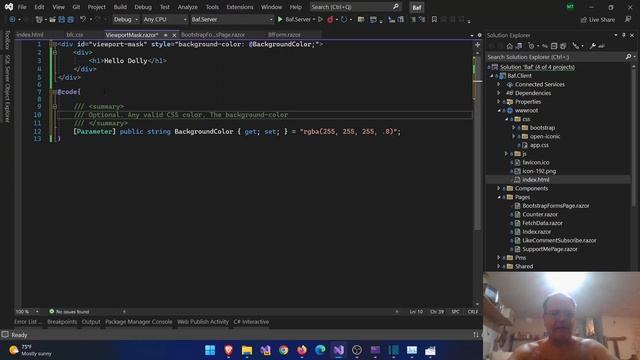Viewport: 640px width, 360px height.
Task: Open the Debug configuration dropdown
Action: [x=126, y=19]
